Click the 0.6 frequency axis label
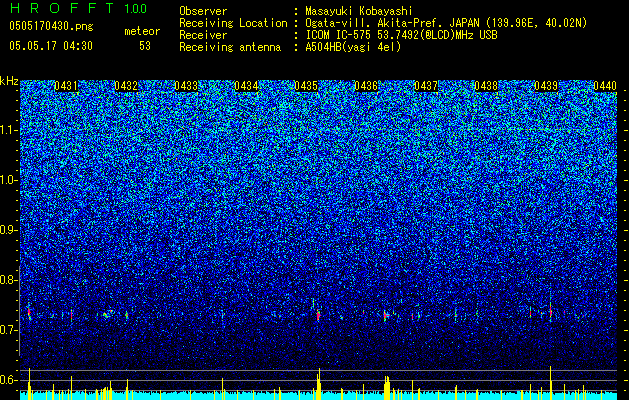The width and height of the screenshot is (629, 400). 9,380
